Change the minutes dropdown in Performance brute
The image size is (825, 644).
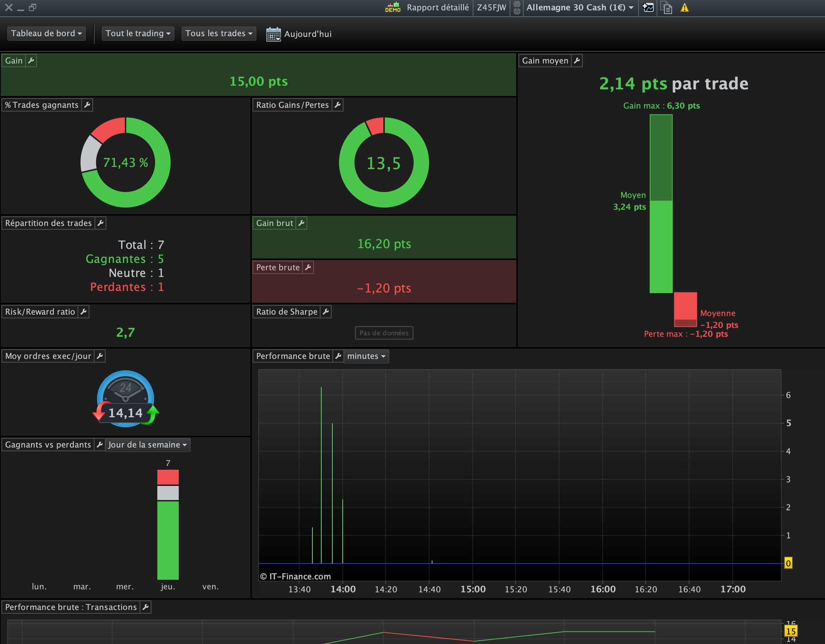pyautogui.click(x=366, y=356)
